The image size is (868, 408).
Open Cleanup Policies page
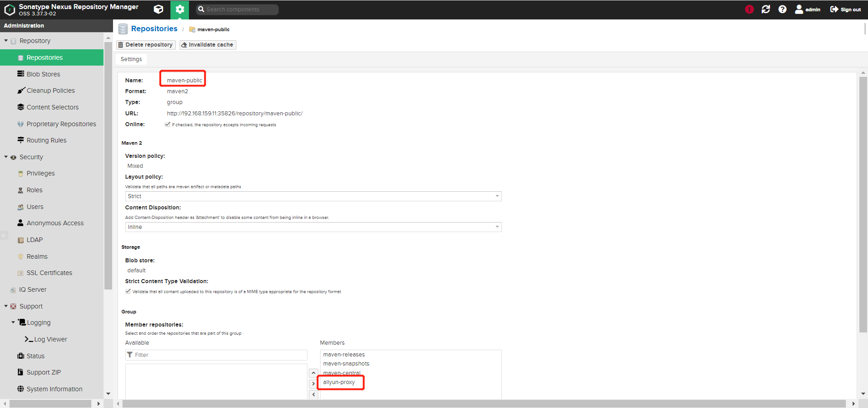coord(52,90)
